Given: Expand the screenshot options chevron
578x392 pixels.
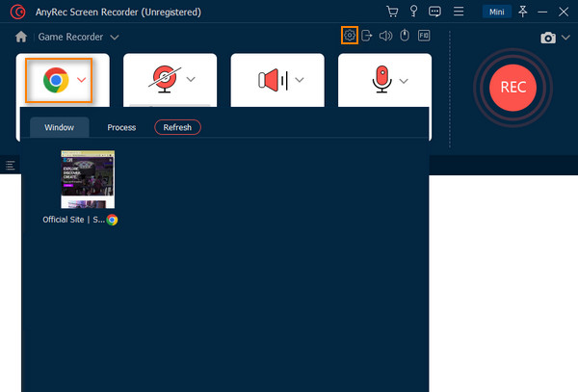Looking at the screenshot, I should [x=565, y=38].
